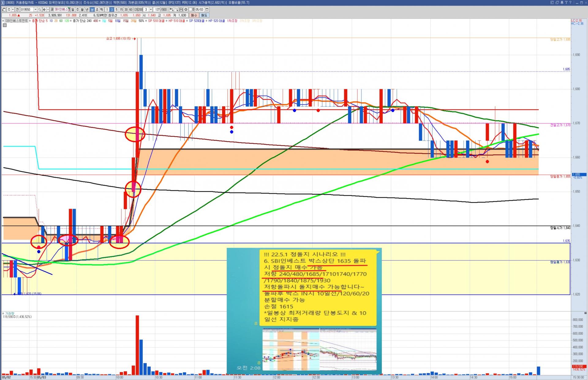Open help question mark icon

coord(571,2)
